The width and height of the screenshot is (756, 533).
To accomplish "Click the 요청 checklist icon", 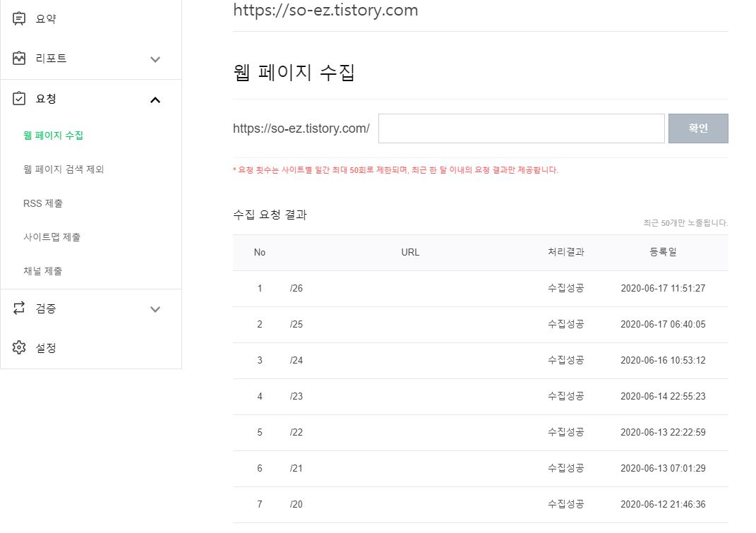I will pyautogui.click(x=19, y=98).
